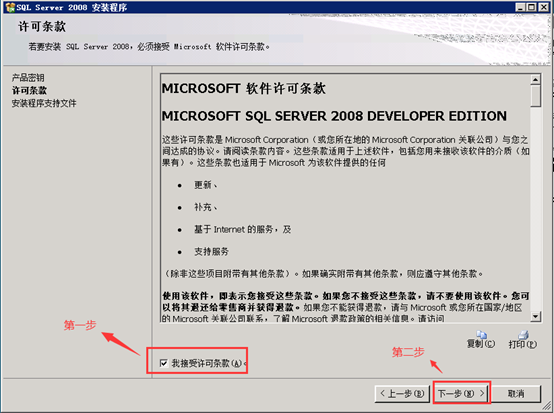
Task: Select 产品密钥 step in left pane
Action: coord(28,77)
